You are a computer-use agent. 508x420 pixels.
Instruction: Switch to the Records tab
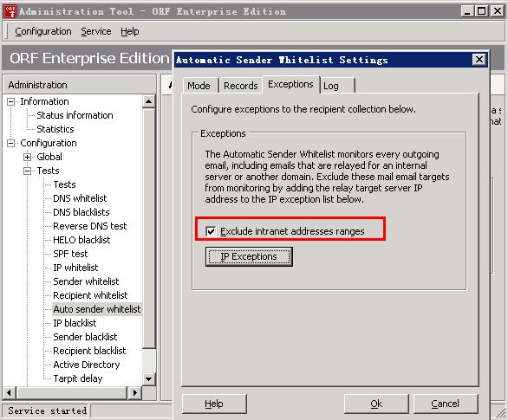tap(241, 86)
